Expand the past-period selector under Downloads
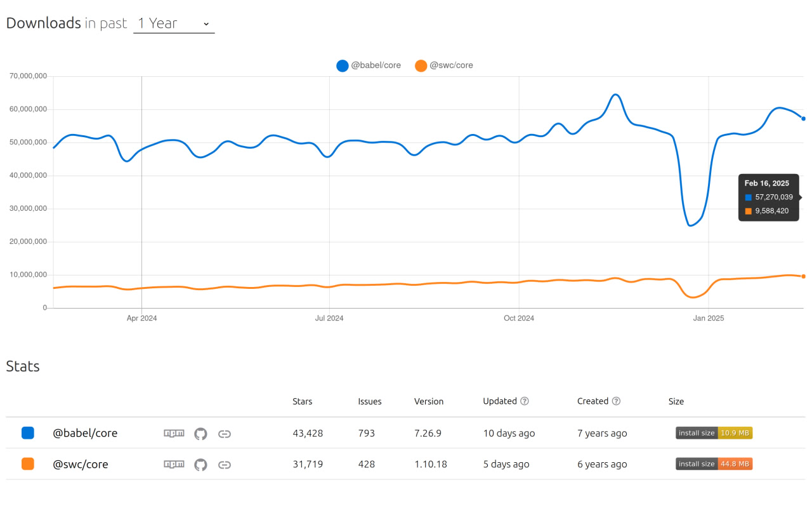 pyautogui.click(x=173, y=23)
